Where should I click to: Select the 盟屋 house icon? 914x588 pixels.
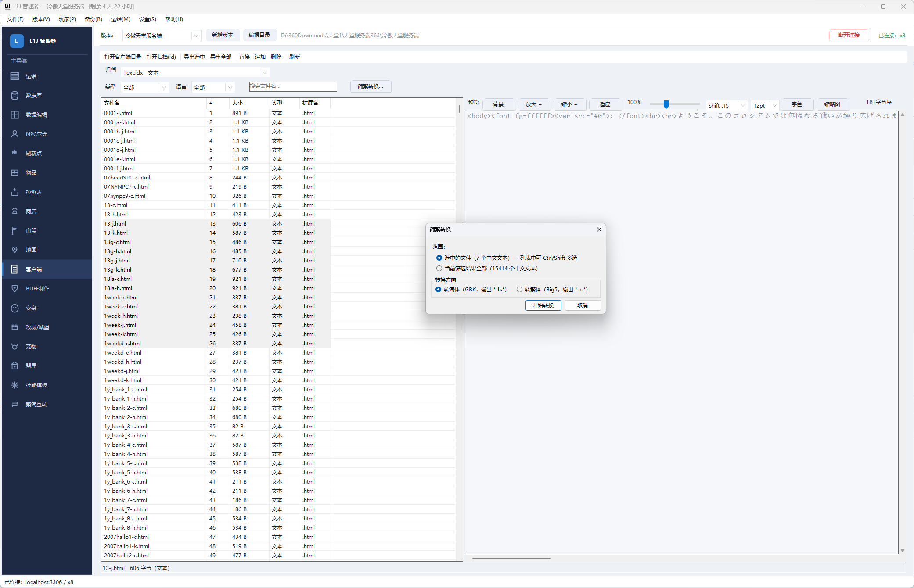coord(15,366)
